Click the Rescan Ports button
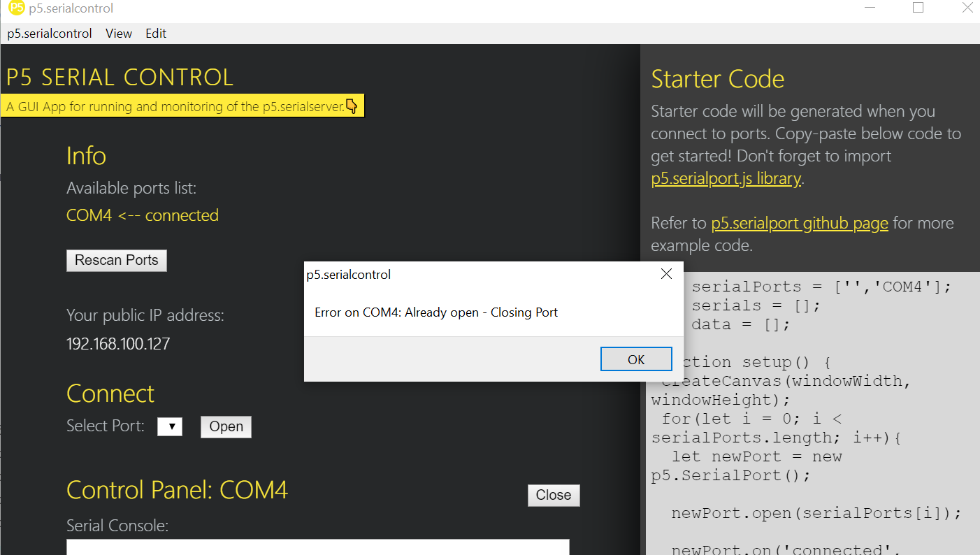This screenshot has width=980, height=555. coord(117,260)
